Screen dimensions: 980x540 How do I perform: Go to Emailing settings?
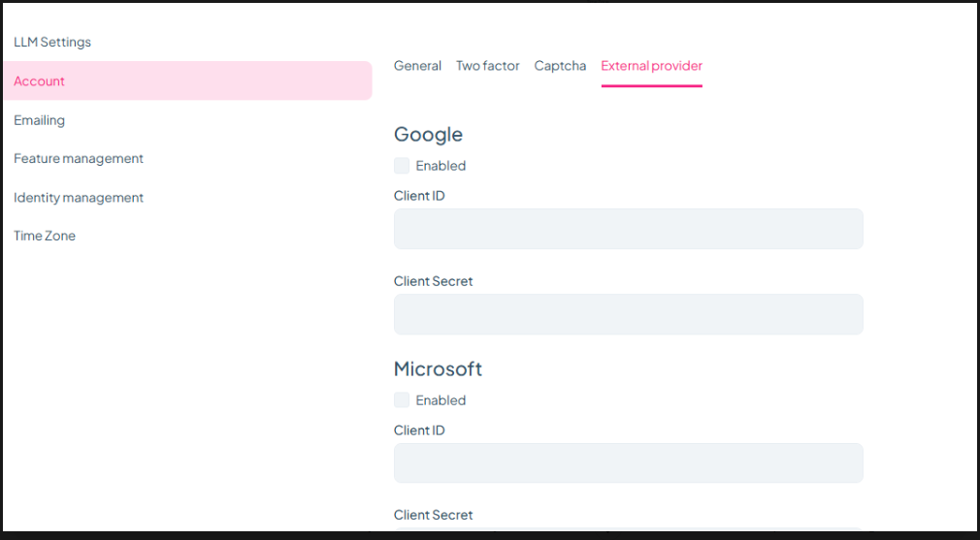tap(40, 120)
